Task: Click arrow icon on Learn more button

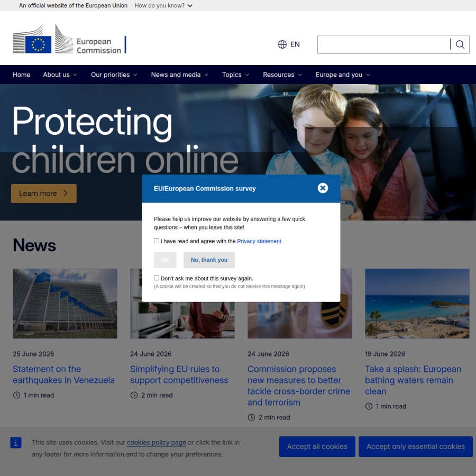Action: 66,194
